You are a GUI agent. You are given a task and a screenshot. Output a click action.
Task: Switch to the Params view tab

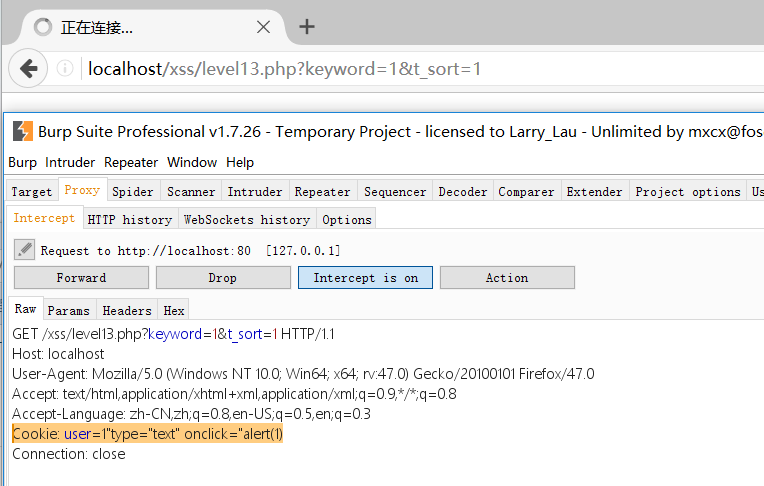(x=69, y=311)
